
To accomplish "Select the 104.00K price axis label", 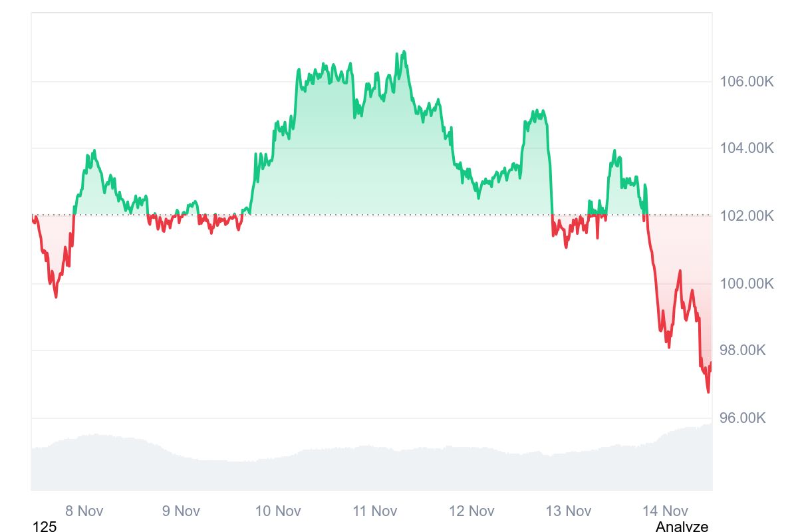I will tap(747, 148).
